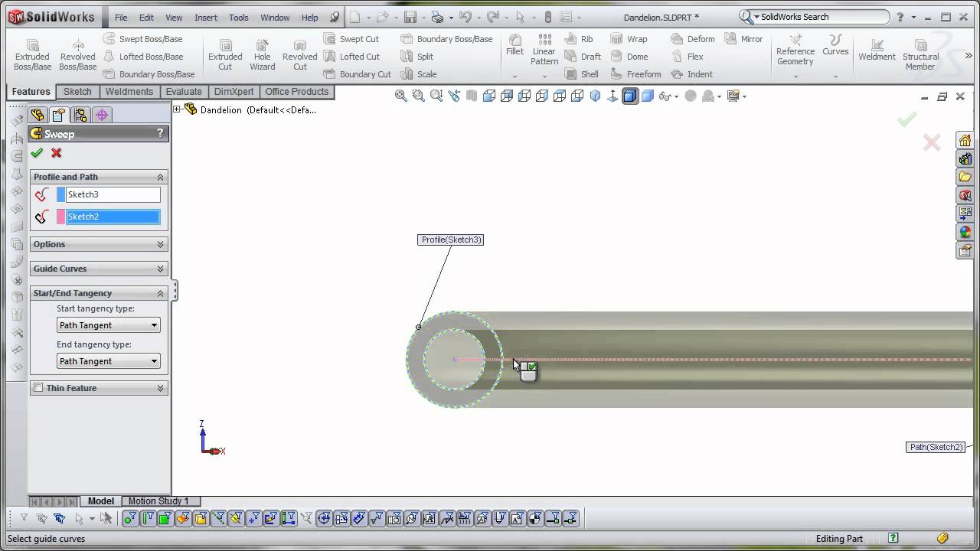The height and width of the screenshot is (551, 980).
Task: Click the Indent button
Action: click(692, 74)
